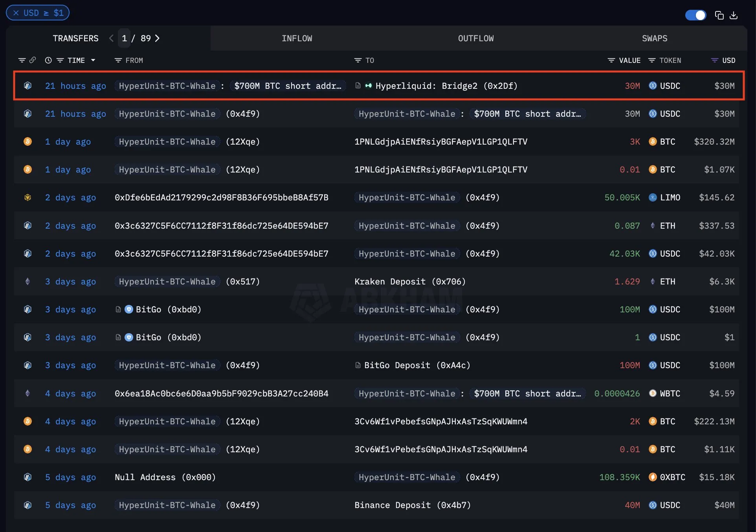
Task: Go to next transfers page
Action: 157,38
